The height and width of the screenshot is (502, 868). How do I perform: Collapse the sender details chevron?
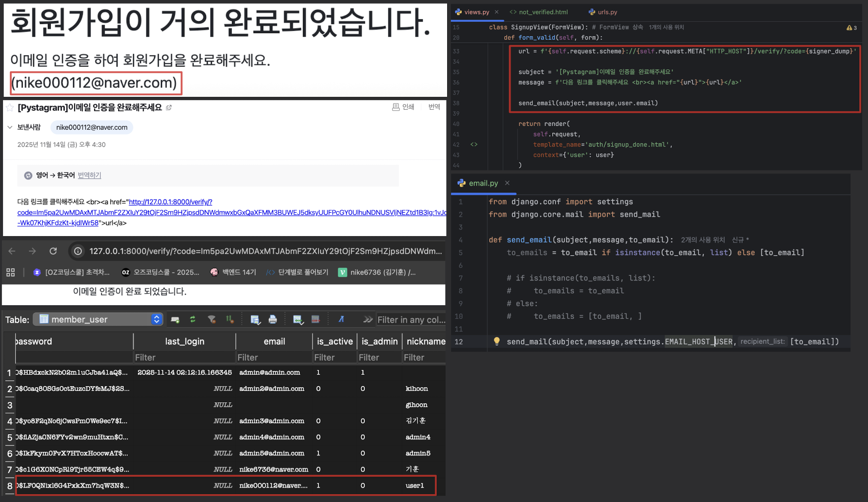click(10, 127)
